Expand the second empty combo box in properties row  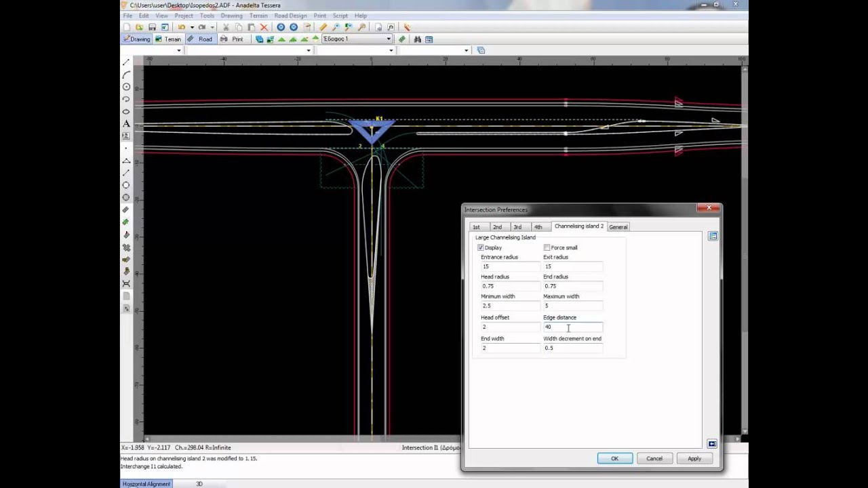coord(309,50)
